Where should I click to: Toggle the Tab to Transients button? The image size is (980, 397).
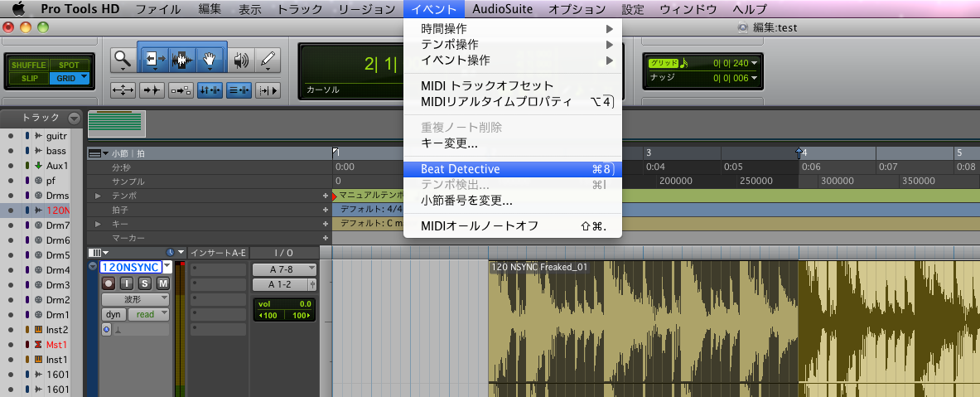pos(152,90)
